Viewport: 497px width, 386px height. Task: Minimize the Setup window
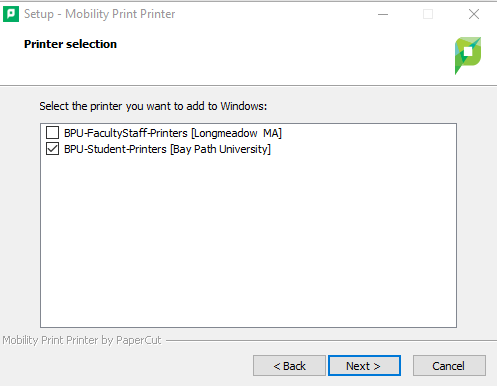pyautogui.click(x=383, y=14)
